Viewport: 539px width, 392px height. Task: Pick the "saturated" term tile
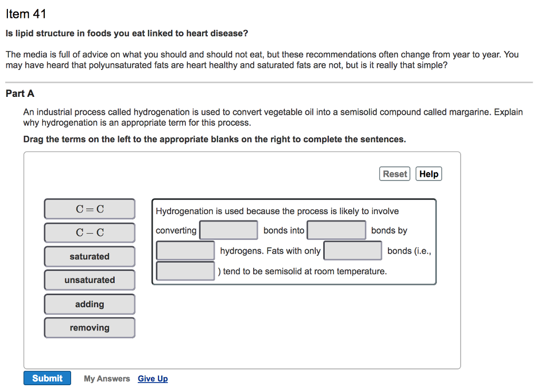click(x=89, y=256)
